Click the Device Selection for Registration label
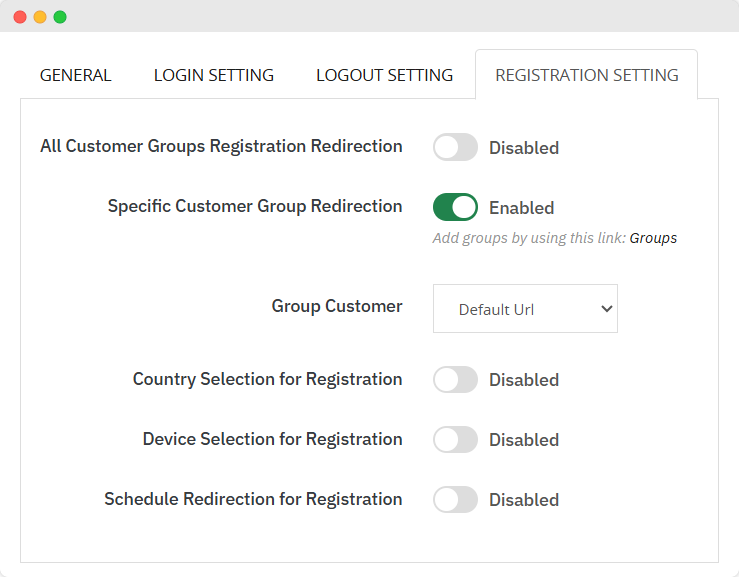739x577 pixels. pyautogui.click(x=272, y=439)
